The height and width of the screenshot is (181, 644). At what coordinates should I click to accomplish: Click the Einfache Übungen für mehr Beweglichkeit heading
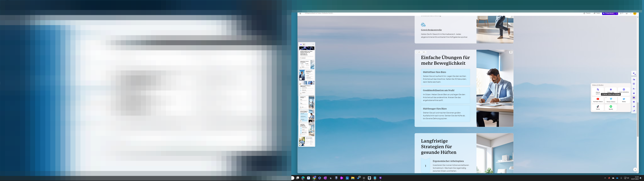pos(445,60)
